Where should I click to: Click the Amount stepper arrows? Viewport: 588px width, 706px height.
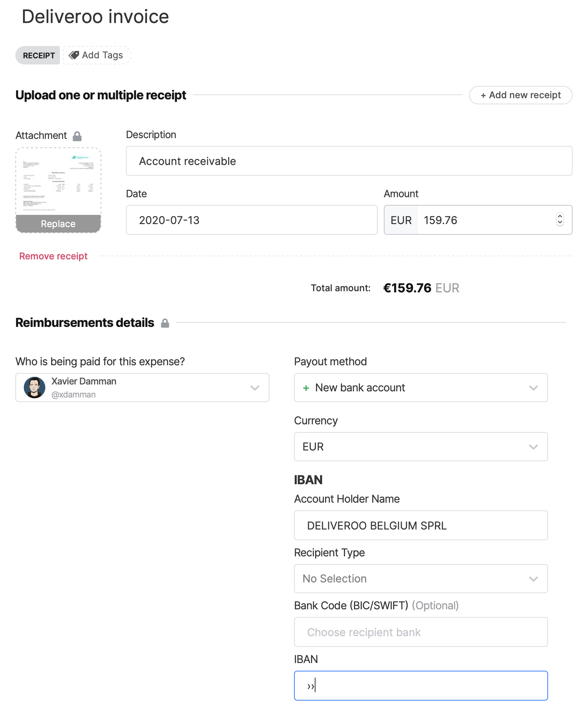560,219
